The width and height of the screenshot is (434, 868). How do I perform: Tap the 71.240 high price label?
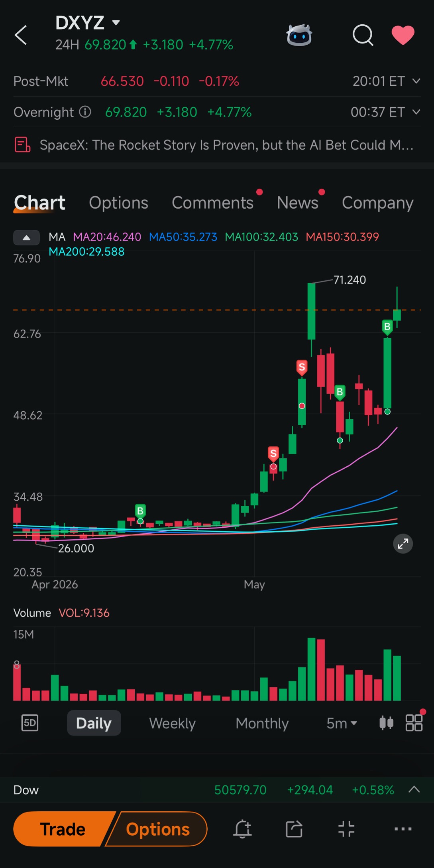(x=350, y=280)
